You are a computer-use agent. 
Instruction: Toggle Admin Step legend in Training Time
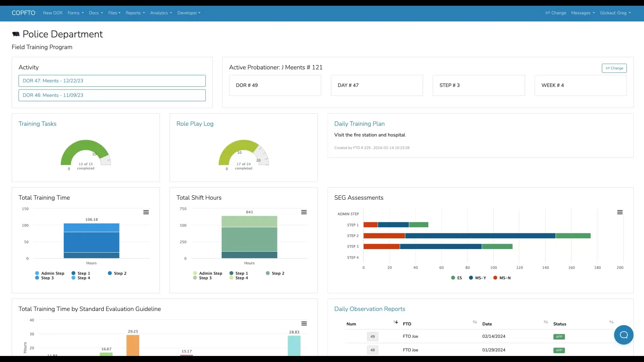coord(50,274)
